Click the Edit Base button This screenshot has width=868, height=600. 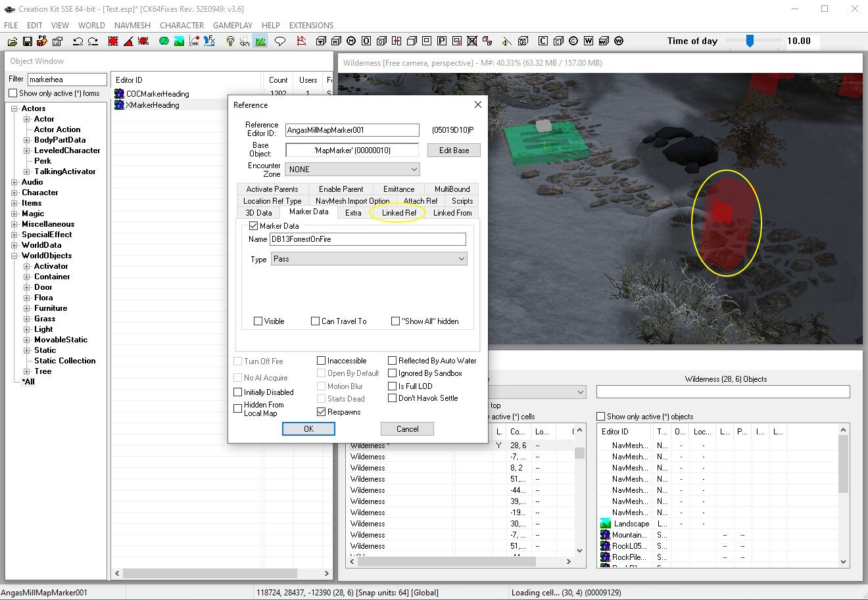pyautogui.click(x=454, y=150)
